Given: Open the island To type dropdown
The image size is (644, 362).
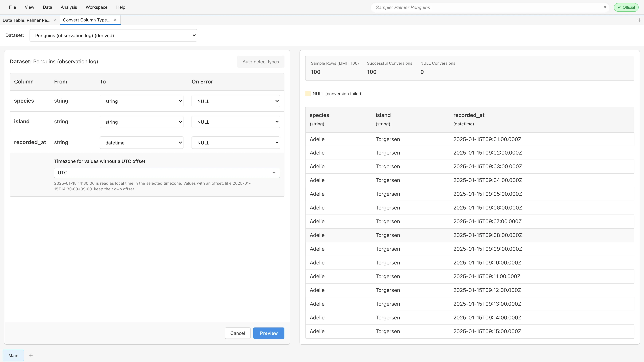Looking at the screenshot, I should (142, 122).
